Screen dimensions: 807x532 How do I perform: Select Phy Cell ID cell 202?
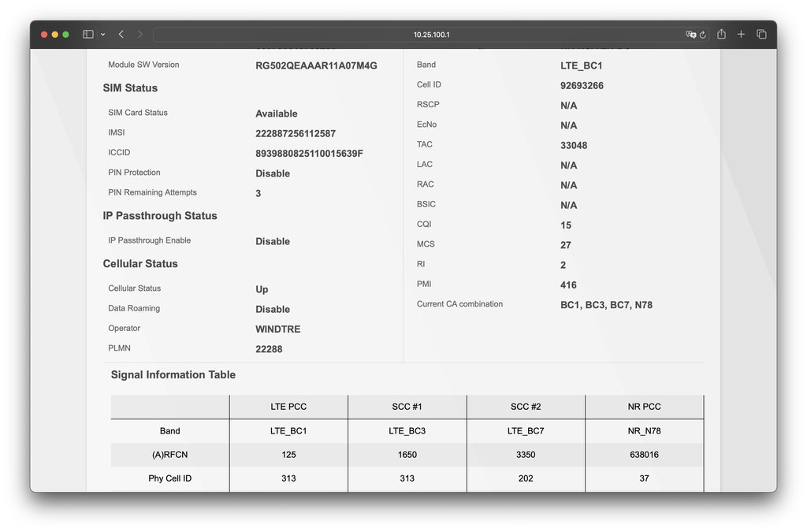[526, 478]
